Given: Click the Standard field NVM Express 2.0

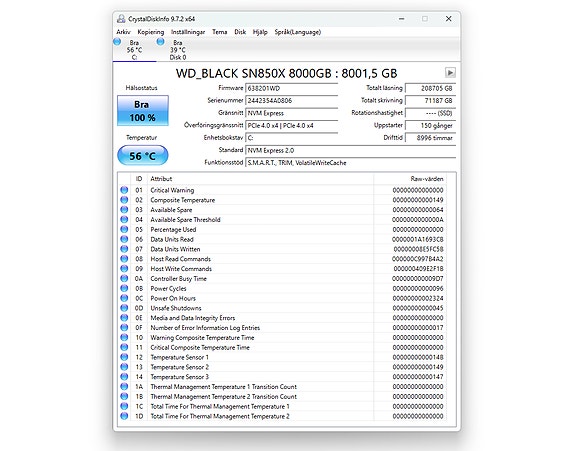Looking at the screenshot, I should tap(350, 151).
